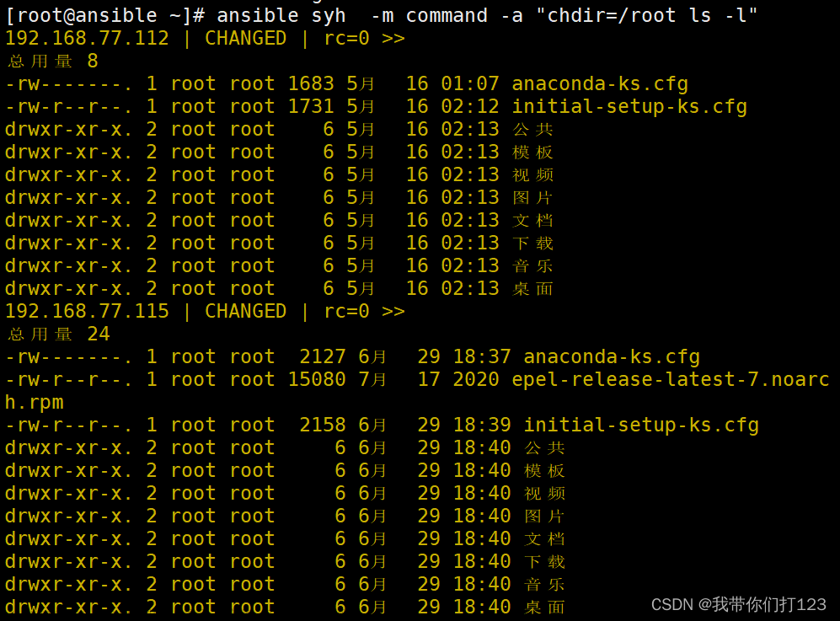Select the 192.168.77.115 CHANGED result line

(205, 311)
